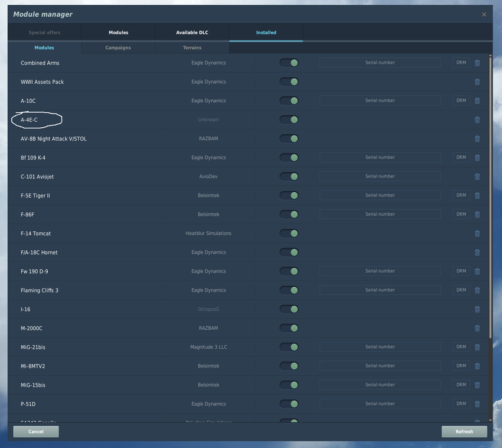Click the MiG-15bis DRM button
Viewport: 502px width, 448px height.
461,385
